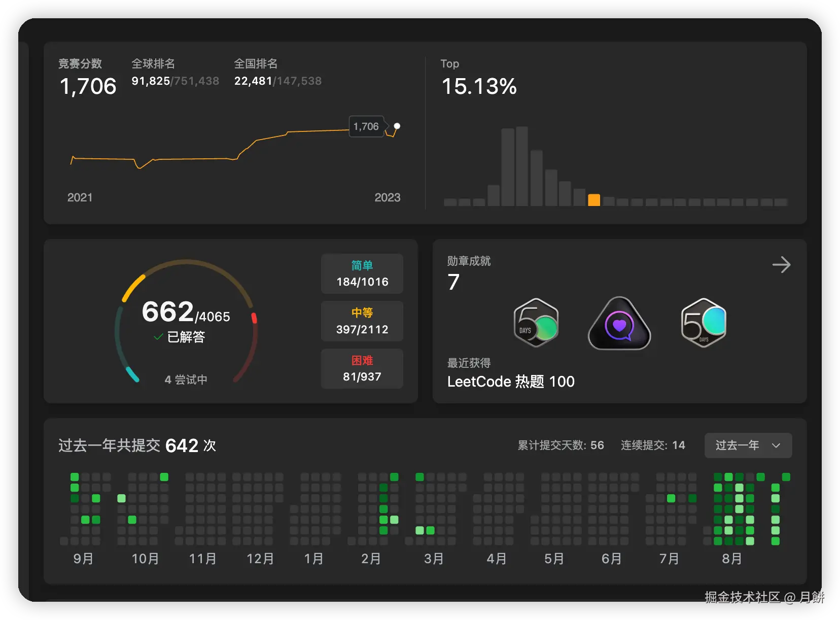This screenshot has height=620, width=840.
Task: Click the 2月 month label in heatmap
Action: pyautogui.click(x=371, y=559)
